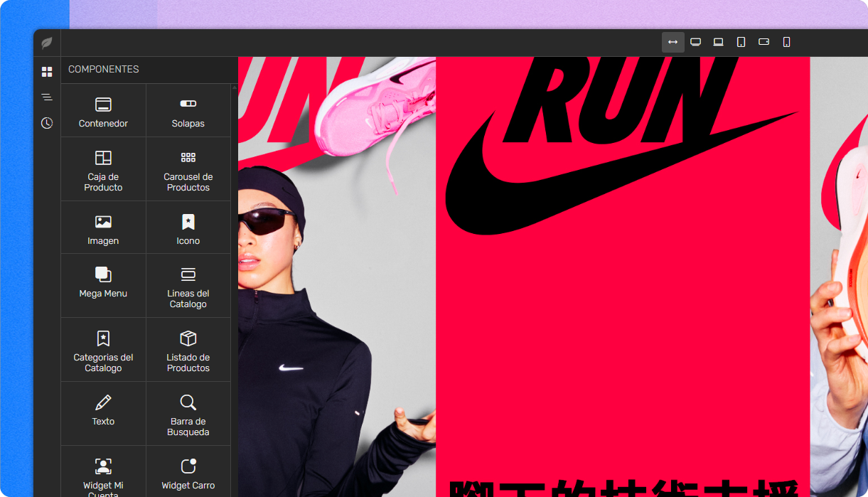Pick the Barra de Busqueda component
The width and height of the screenshot is (868, 497).
coord(188,414)
